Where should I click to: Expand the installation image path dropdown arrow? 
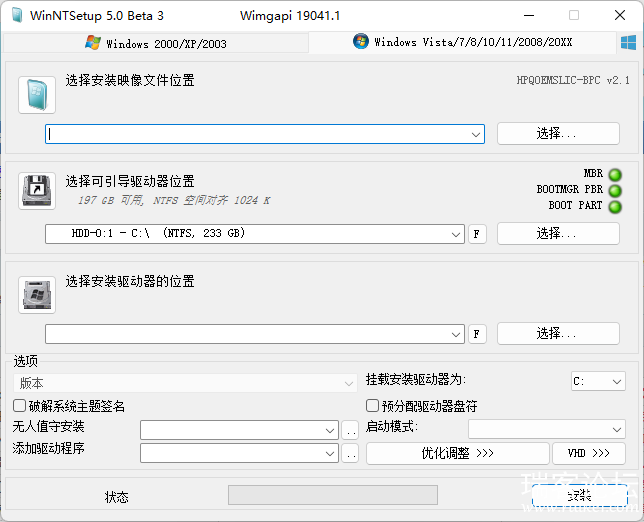476,134
